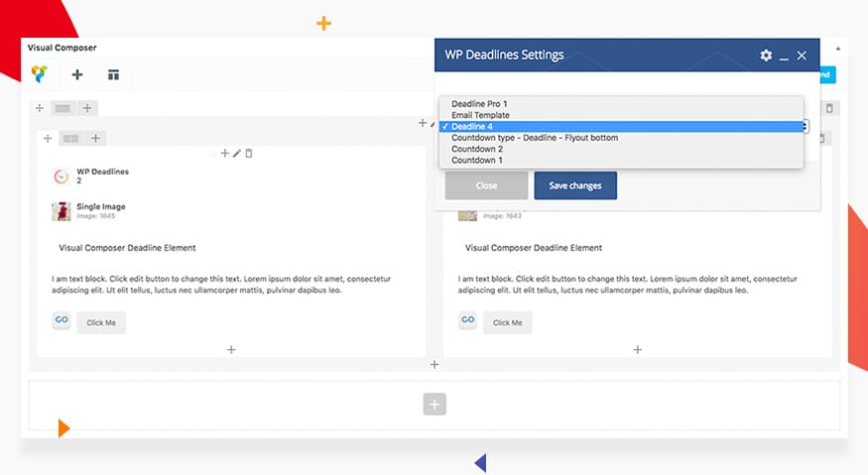Click the outer row move handle
This screenshot has width=868, height=475.
point(40,108)
